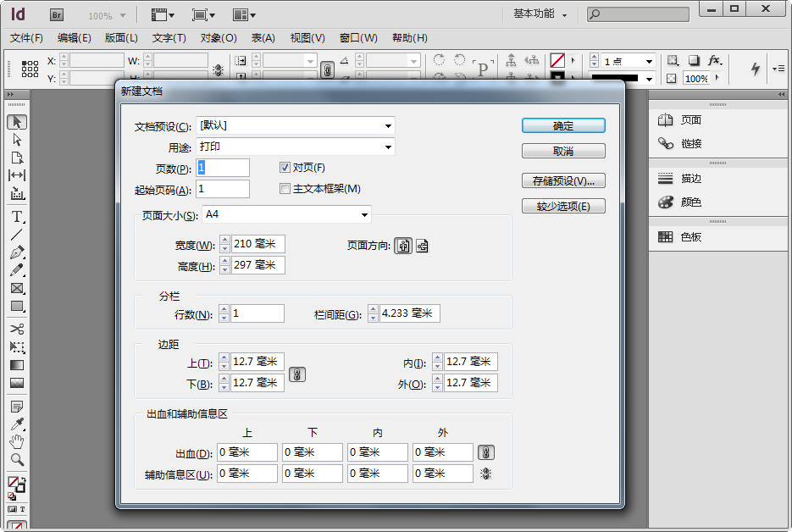Viewport: 792px width, 532px height.
Task: Select the Type tool
Action: point(17,216)
